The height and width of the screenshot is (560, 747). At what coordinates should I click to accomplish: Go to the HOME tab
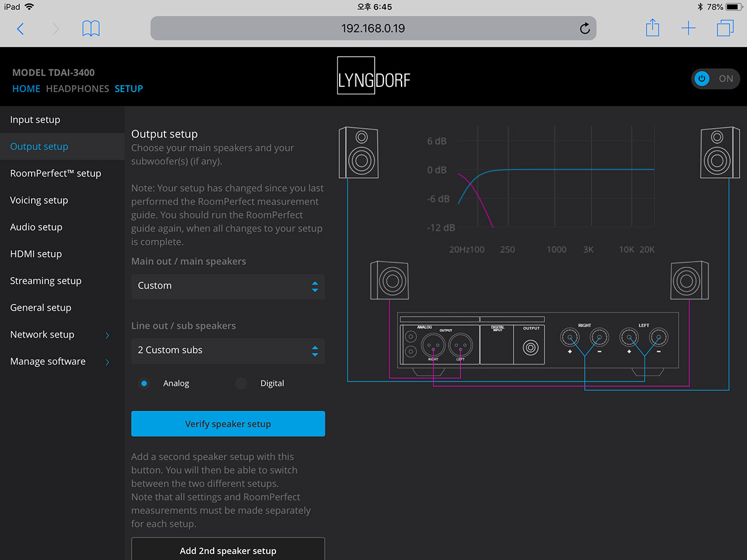tap(26, 89)
